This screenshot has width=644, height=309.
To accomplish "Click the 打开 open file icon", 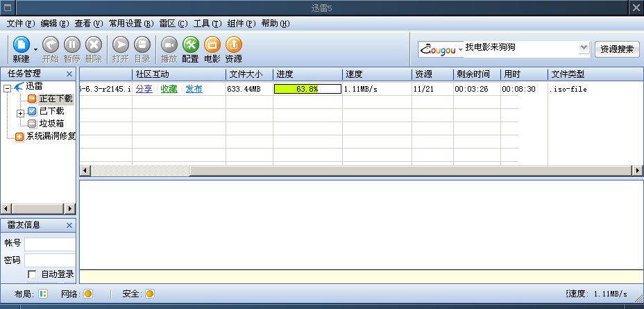I will 120,45.
